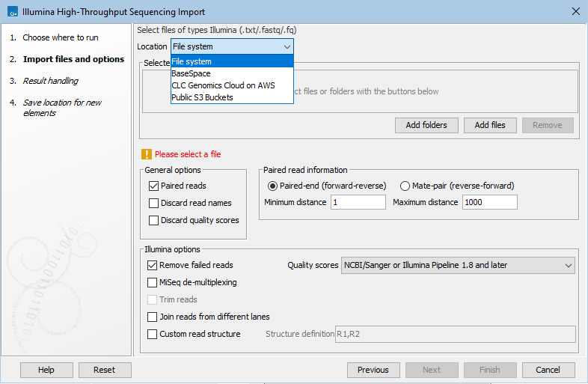Pick Public S3 Buckets from list
The image size is (588, 384).
pos(202,97)
